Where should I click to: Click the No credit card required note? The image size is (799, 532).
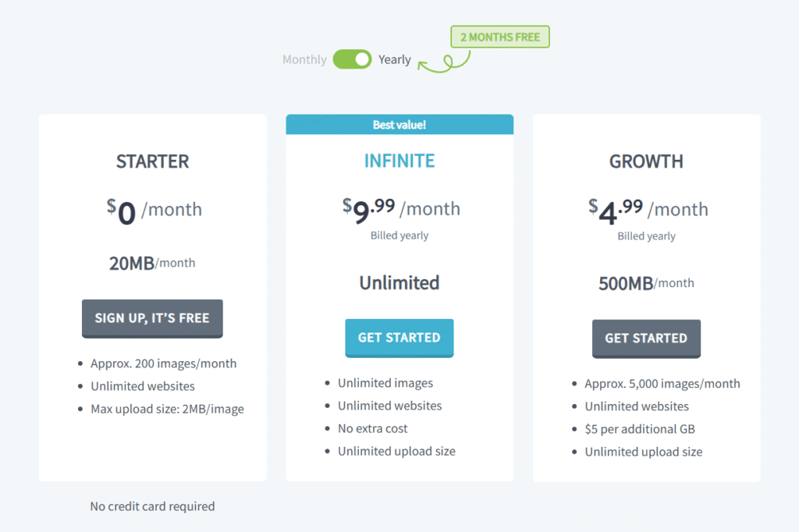[x=152, y=506]
